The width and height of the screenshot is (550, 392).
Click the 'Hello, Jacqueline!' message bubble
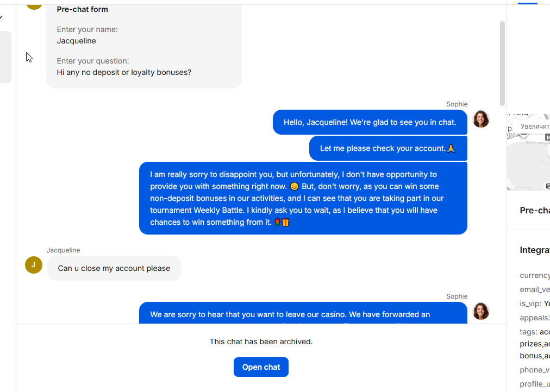[x=370, y=122]
